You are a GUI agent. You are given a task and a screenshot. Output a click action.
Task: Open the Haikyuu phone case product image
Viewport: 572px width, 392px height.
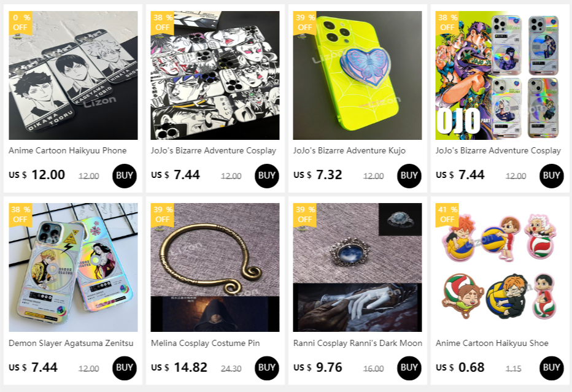coord(73,75)
